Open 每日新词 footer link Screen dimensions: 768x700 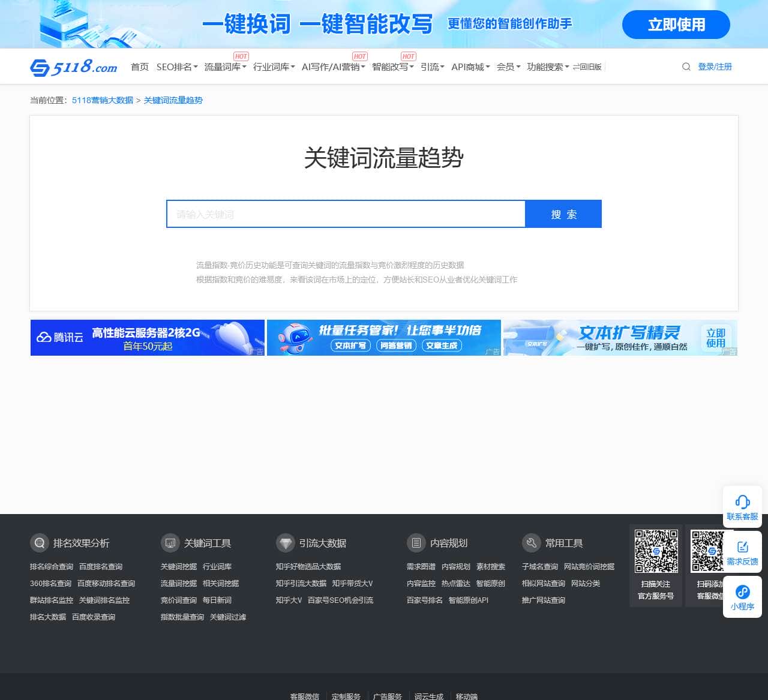coord(217,600)
